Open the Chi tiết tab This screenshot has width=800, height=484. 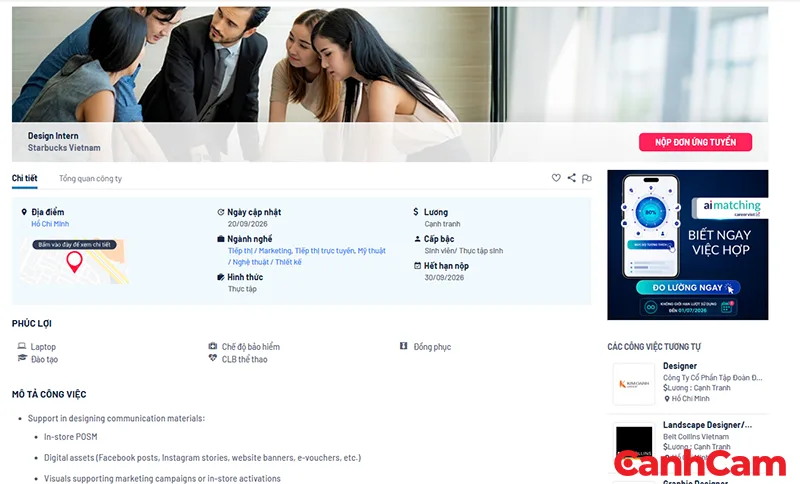coord(24,179)
